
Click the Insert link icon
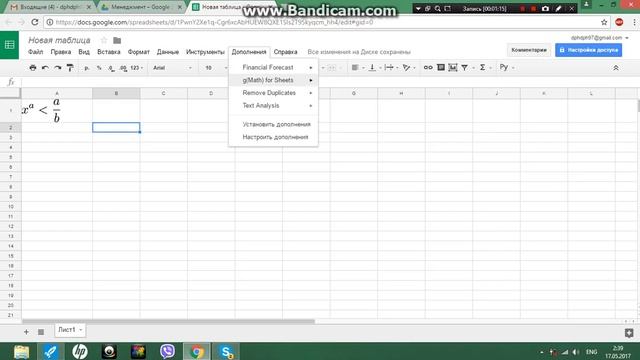click(x=428, y=68)
